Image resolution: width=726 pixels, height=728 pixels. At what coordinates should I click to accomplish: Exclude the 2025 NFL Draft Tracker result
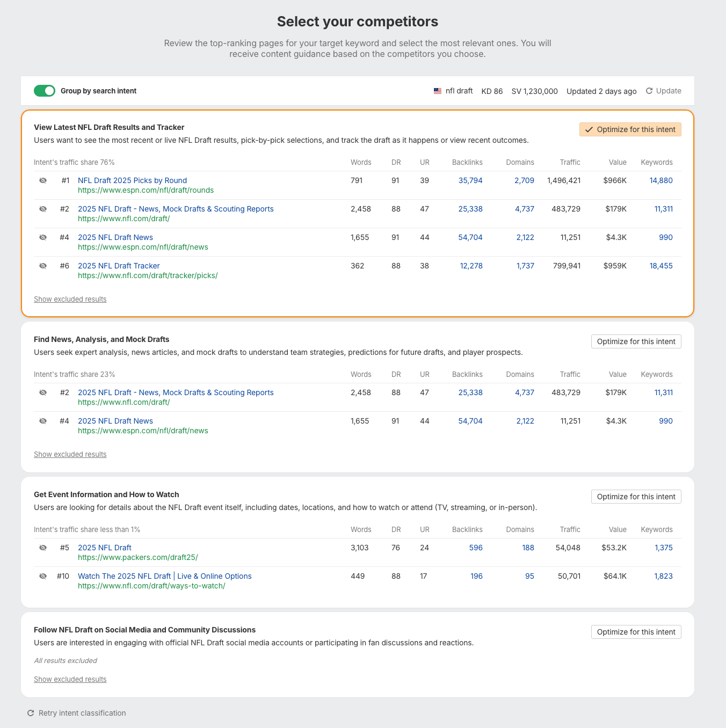click(x=43, y=266)
